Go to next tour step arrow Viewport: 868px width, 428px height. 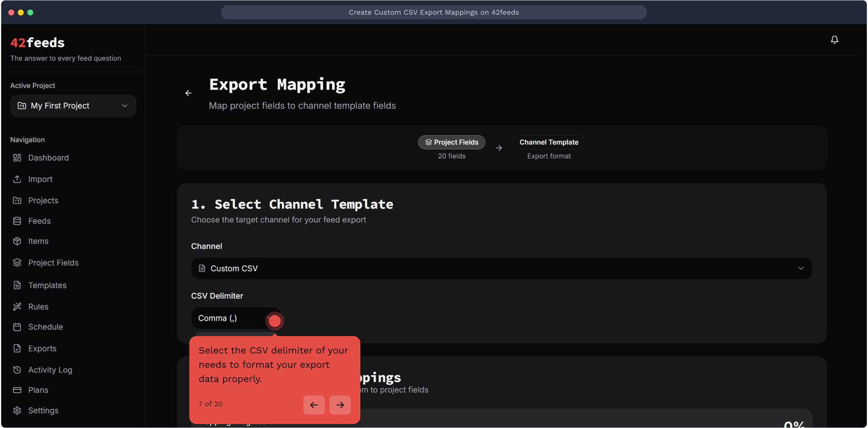[340, 405]
